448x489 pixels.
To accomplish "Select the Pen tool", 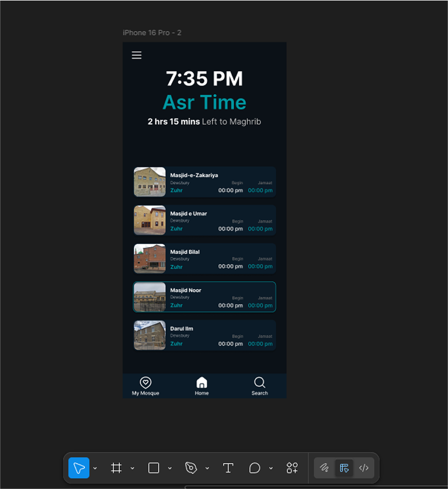I will click(x=191, y=468).
